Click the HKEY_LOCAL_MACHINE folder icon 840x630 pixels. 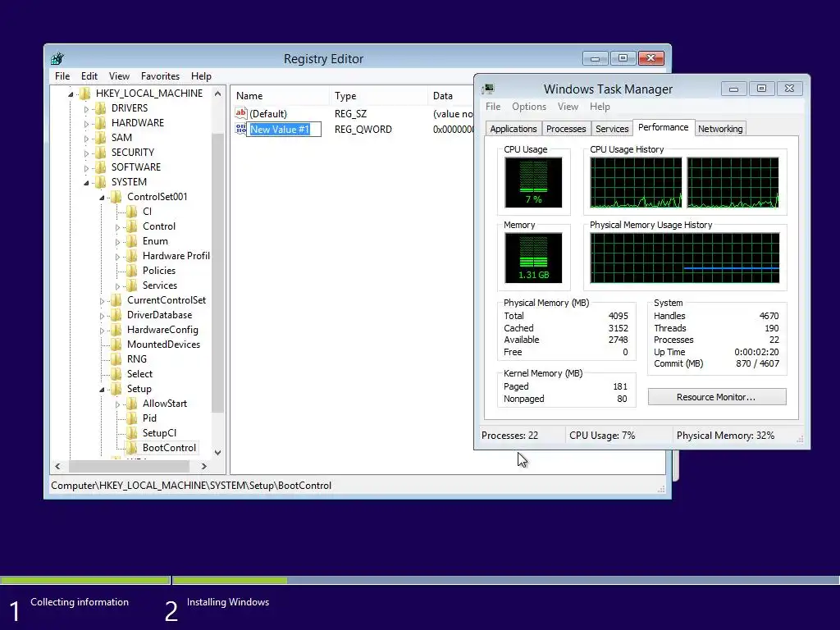click(x=85, y=94)
